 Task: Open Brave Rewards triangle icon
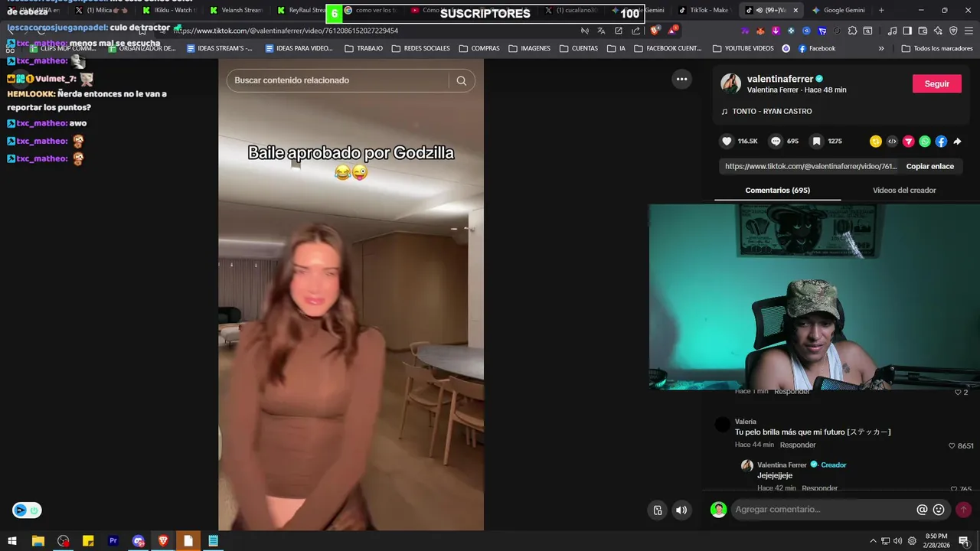tap(672, 31)
